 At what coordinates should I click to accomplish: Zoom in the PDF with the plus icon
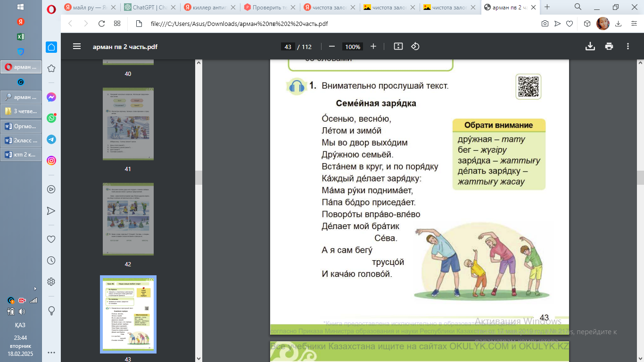click(x=373, y=46)
